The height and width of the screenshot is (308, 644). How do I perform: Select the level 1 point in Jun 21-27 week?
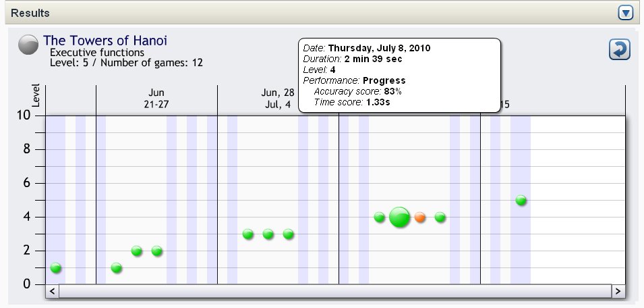[117, 268]
